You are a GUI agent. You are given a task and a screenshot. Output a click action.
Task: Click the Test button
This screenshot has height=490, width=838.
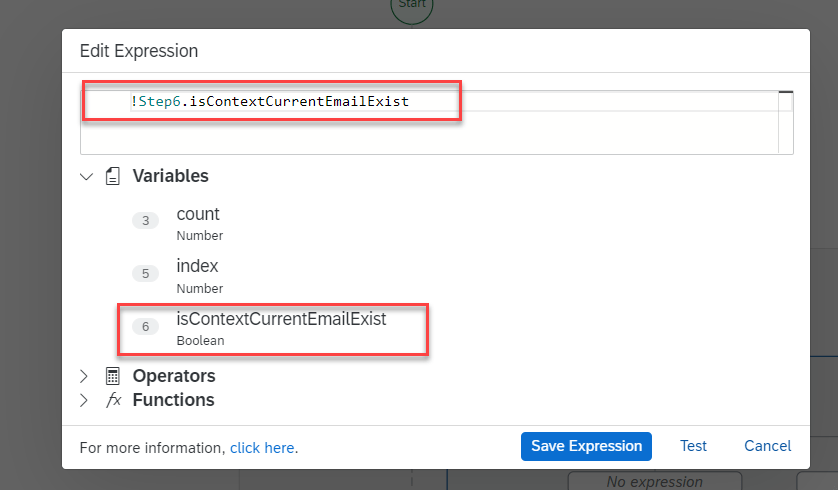693,446
